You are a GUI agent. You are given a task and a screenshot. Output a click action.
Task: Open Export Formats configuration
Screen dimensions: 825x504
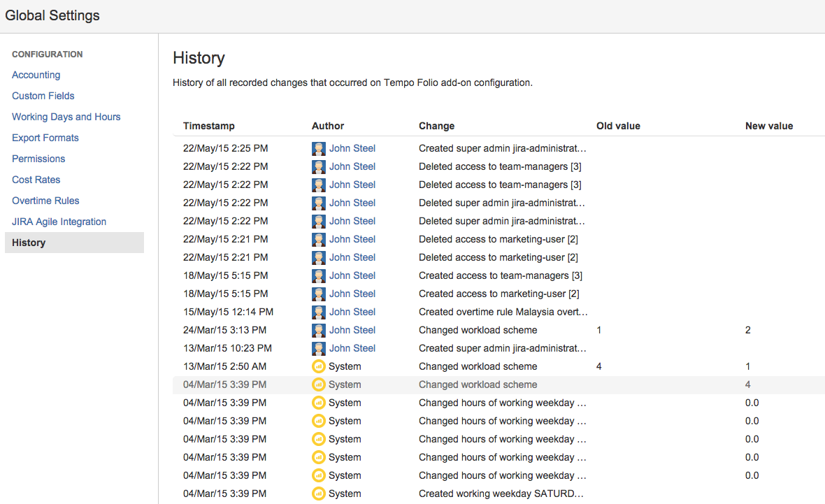45,138
